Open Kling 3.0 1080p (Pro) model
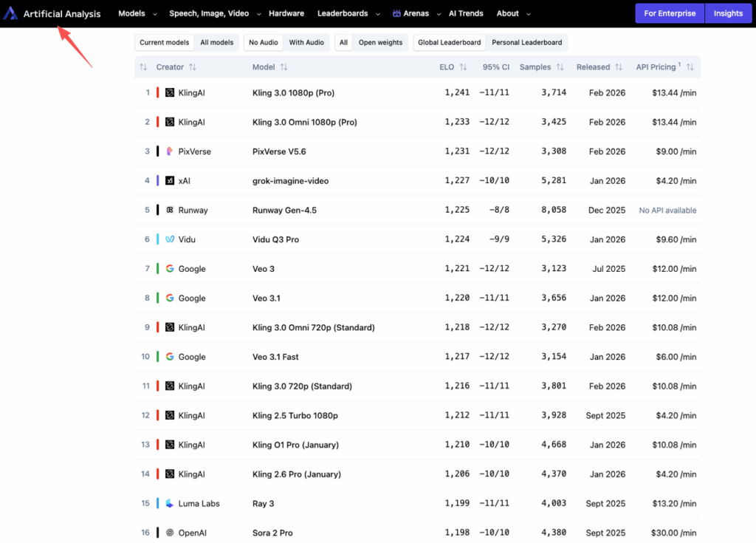 [x=293, y=92]
